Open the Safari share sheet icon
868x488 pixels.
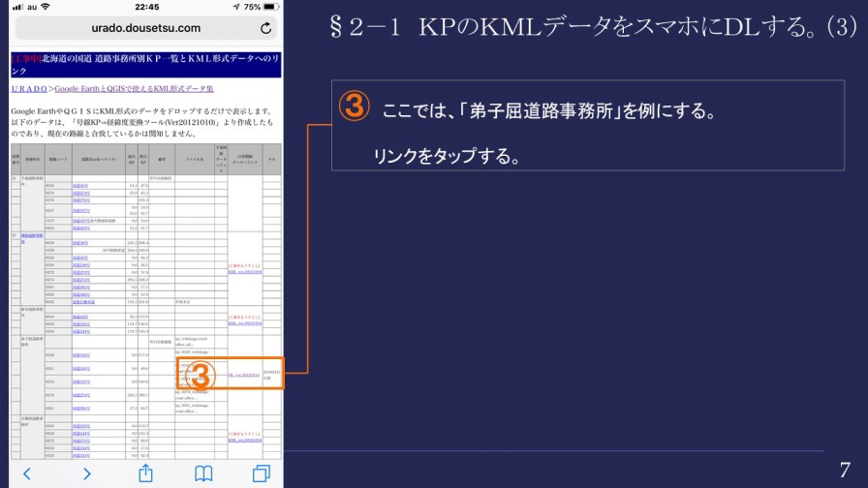[145, 472]
